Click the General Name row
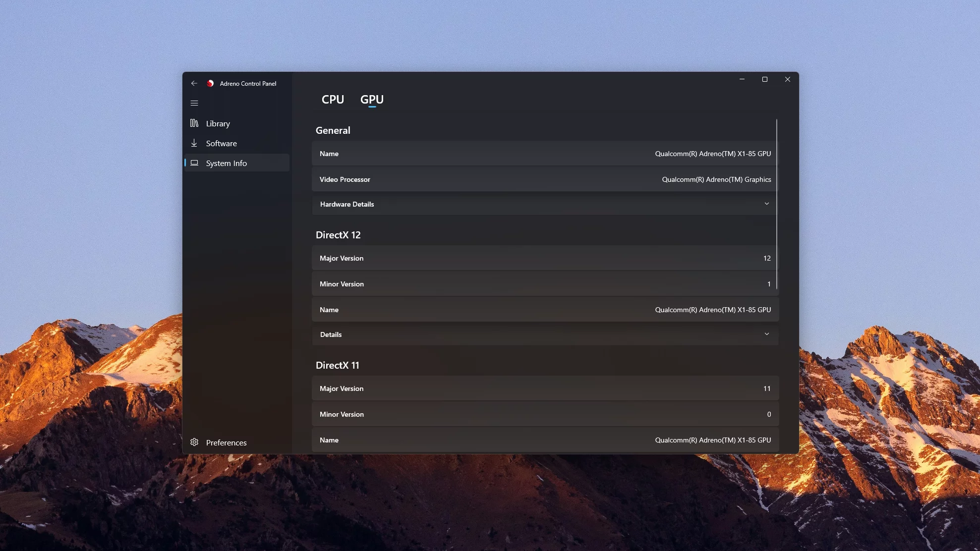This screenshot has height=551, width=980. [x=545, y=154]
